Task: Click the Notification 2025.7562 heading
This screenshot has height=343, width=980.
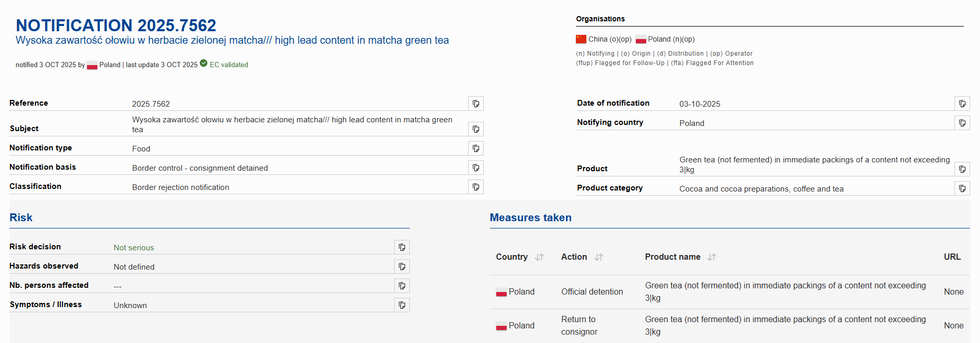Action: click(x=116, y=25)
